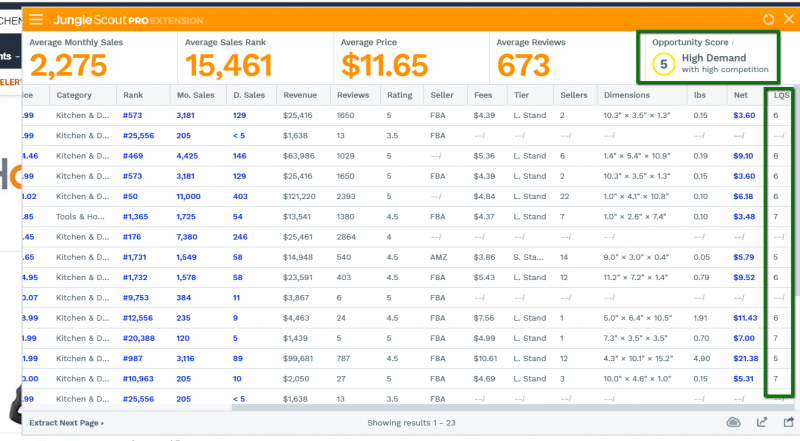The height and width of the screenshot is (441, 800).
Task: Sort by the Revenue column header
Action: [300, 95]
